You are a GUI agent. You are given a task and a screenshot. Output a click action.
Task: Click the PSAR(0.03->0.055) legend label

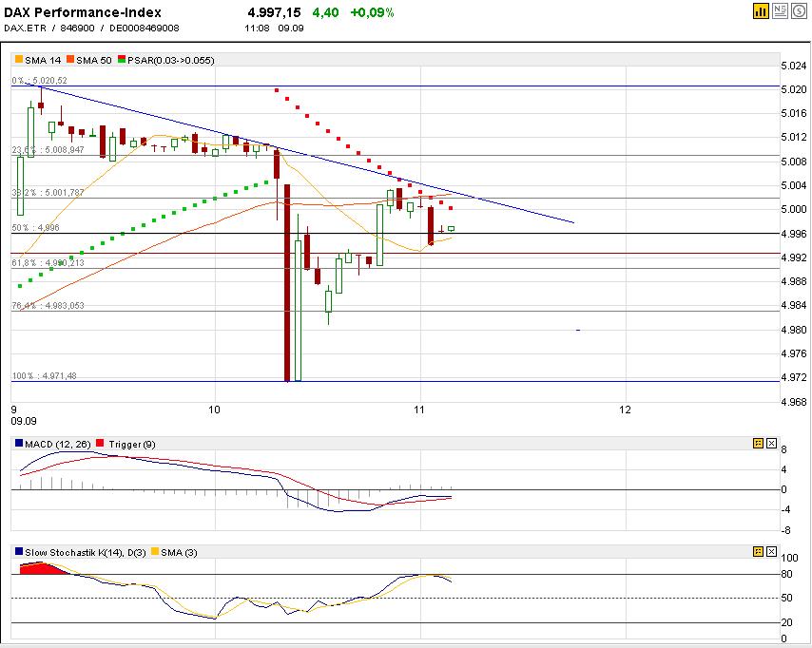(x=171, y=60)
